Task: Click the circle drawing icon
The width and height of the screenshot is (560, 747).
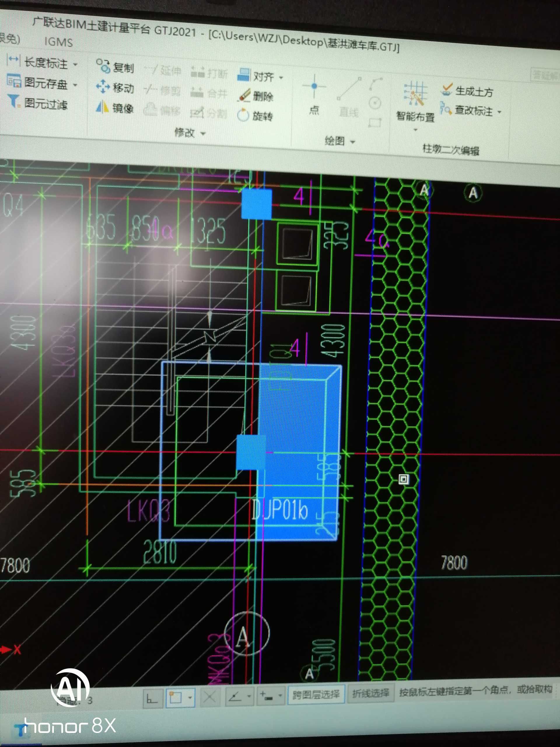Action: click(x=375, y=103)
